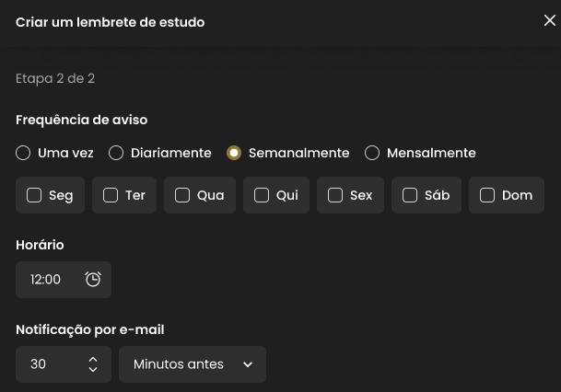This screenshot has height=392, width=561.
Task: Select Sáb as a reminder day
Action: [410, 195]
